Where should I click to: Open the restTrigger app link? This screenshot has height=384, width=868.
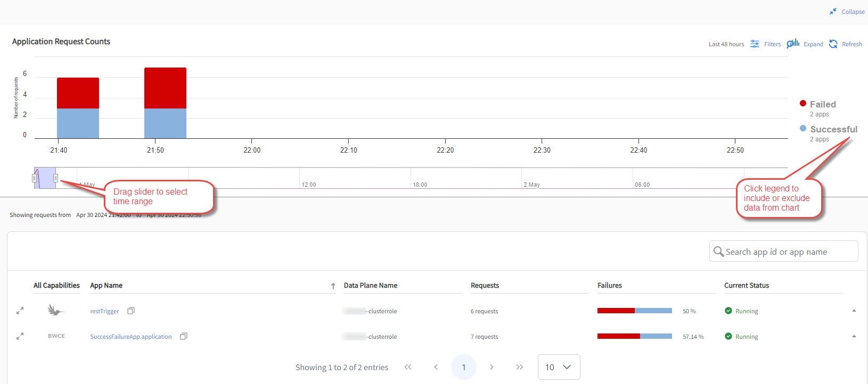(x=104, y=311)
